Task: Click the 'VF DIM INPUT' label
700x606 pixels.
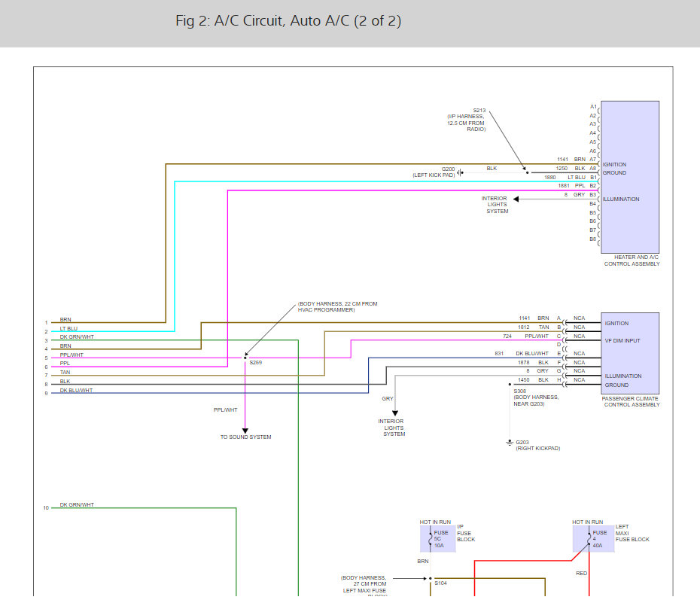Action: 622,341
